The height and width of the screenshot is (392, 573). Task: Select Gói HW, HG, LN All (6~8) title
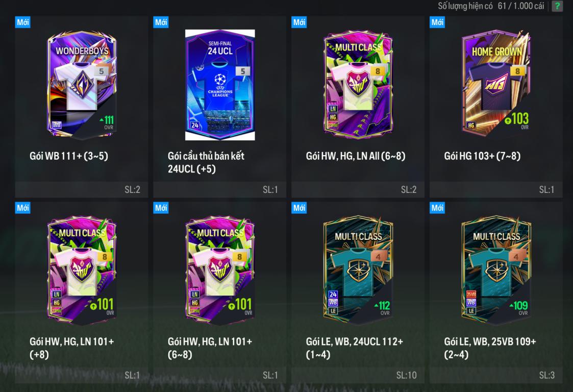pos(356,156)
